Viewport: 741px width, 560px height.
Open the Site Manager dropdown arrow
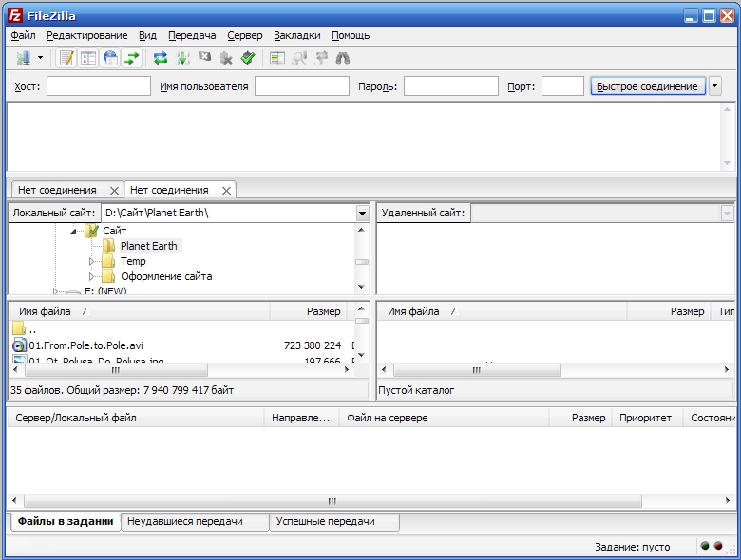point(40,58)
